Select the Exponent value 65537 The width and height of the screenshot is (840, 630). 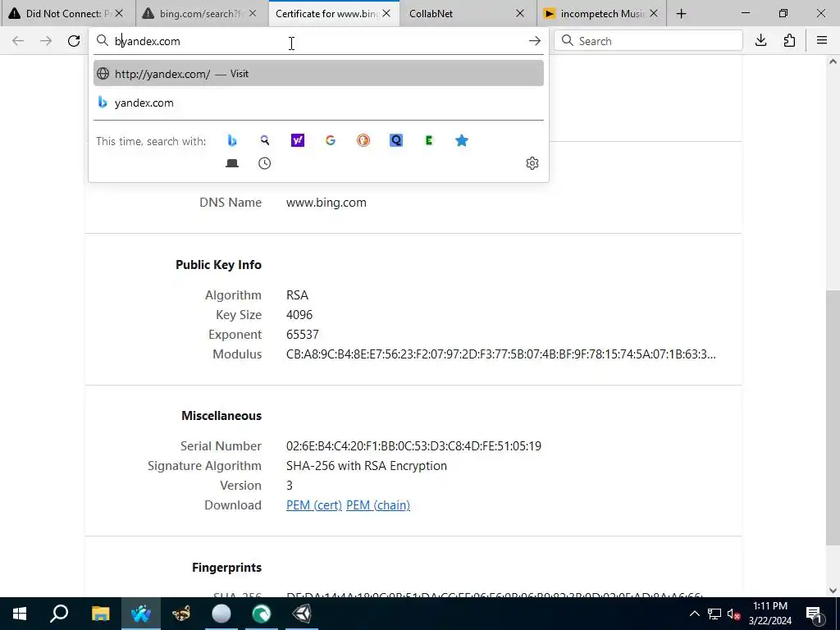pyautogui.click(x=303, y=335)
